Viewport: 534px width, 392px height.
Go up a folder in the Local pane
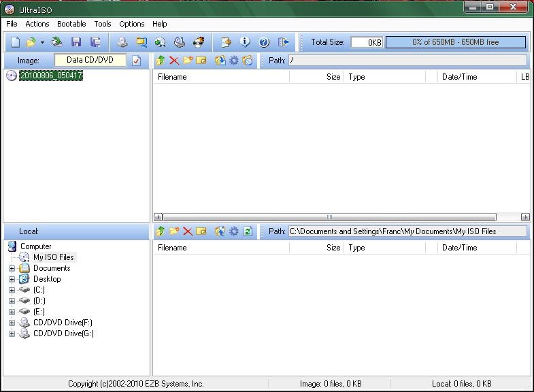click(161, 231)
